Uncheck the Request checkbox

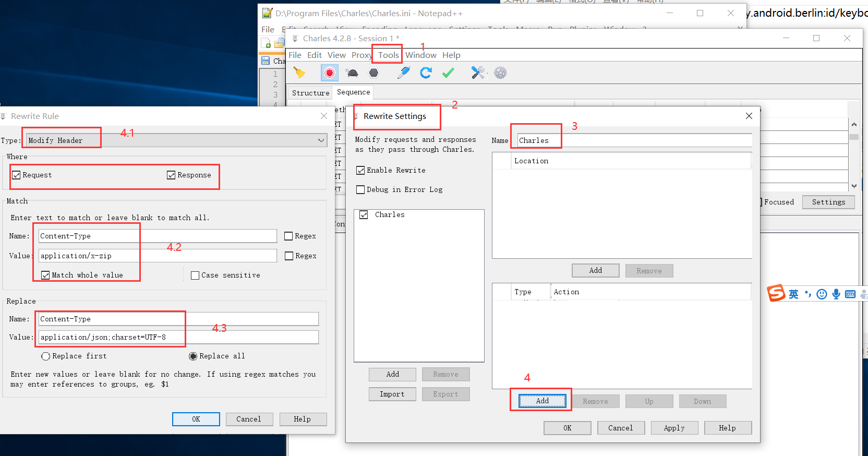pyautogui.click(x=16, y=175)
